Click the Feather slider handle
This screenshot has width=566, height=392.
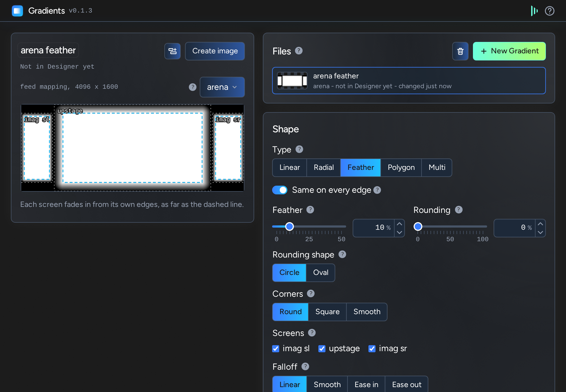(x=290, y=226)
